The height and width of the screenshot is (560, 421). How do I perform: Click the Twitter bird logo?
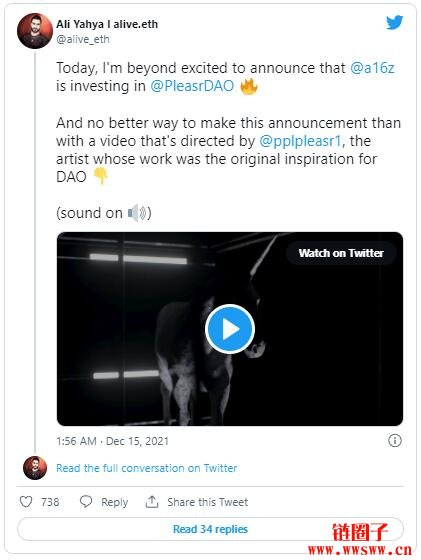coord(395,23)
